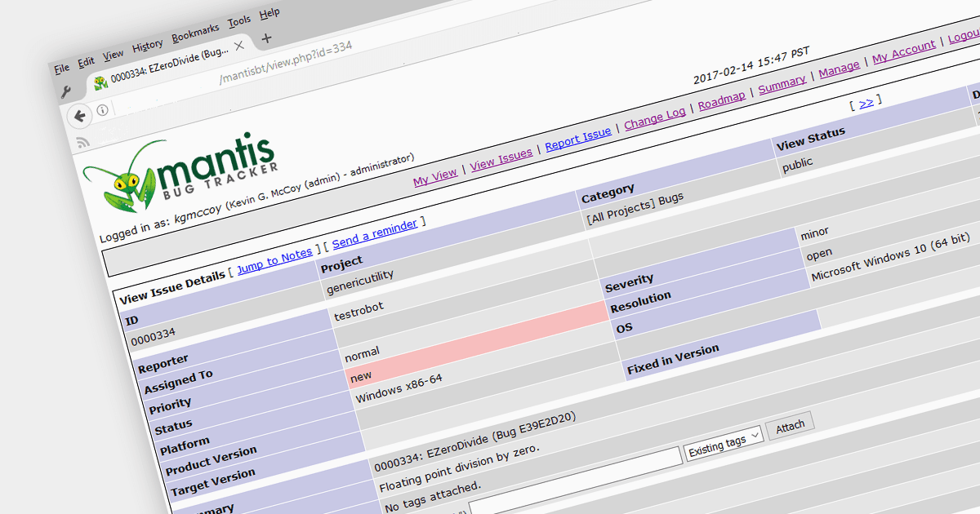Image resolution: width=980 pixels, height=514 pixels.
Task: Click the >> next issue link
Action: pyautogui.click(x=866, y=103)
